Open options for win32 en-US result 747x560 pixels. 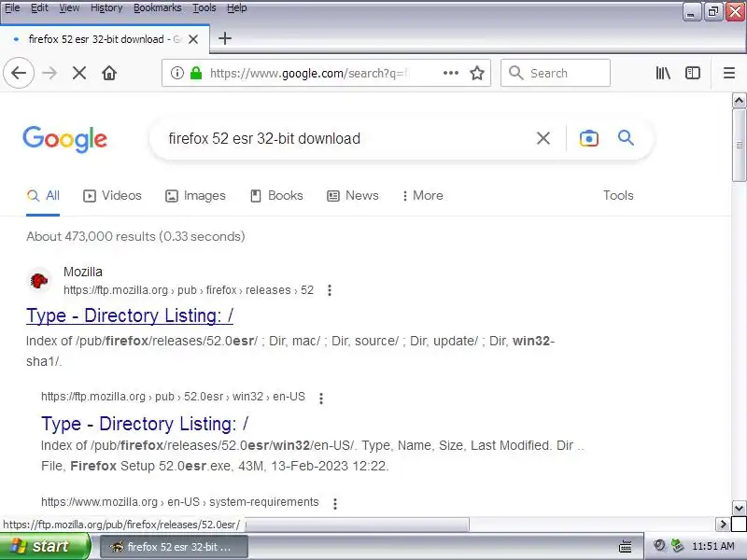pos(321,399)
